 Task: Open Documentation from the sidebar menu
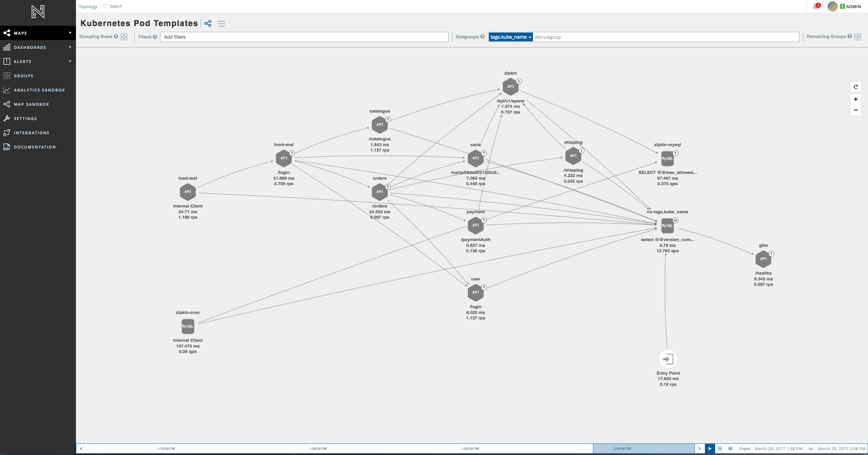click(35, 147)
